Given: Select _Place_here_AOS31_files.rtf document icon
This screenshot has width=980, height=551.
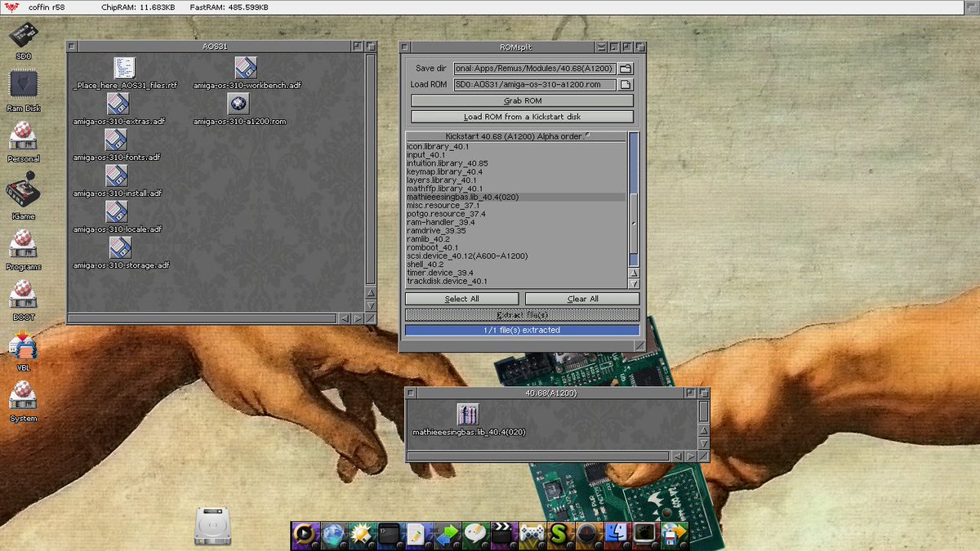Looking at the screenshot, I should click(125, 68).
